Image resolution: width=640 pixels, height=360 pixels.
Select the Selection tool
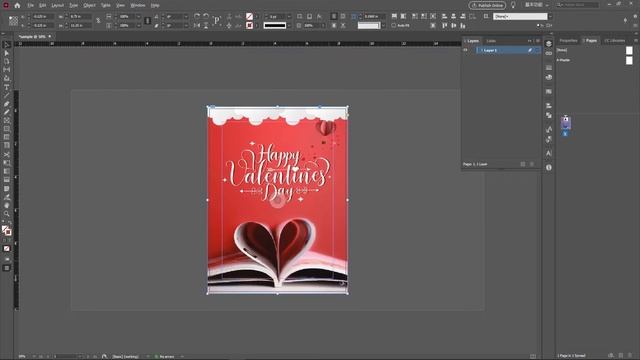point(7,45)
